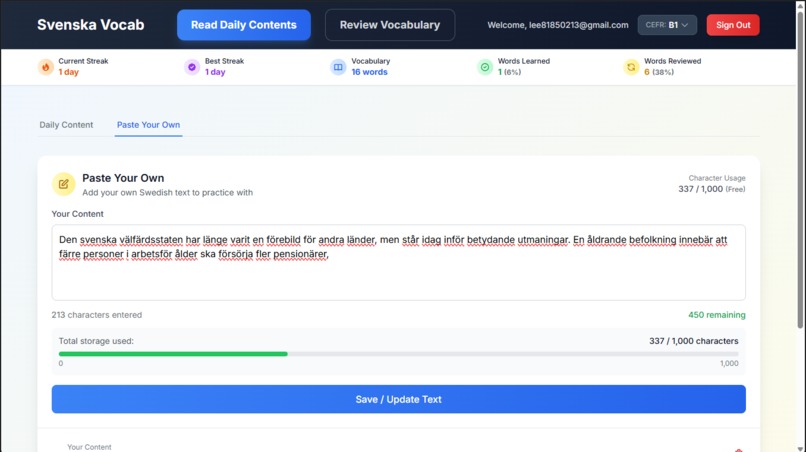The height and width of the screenshot is (452, 806).
Task: Select the Paste Your Own tab
Action: click(x=149, y=125)
